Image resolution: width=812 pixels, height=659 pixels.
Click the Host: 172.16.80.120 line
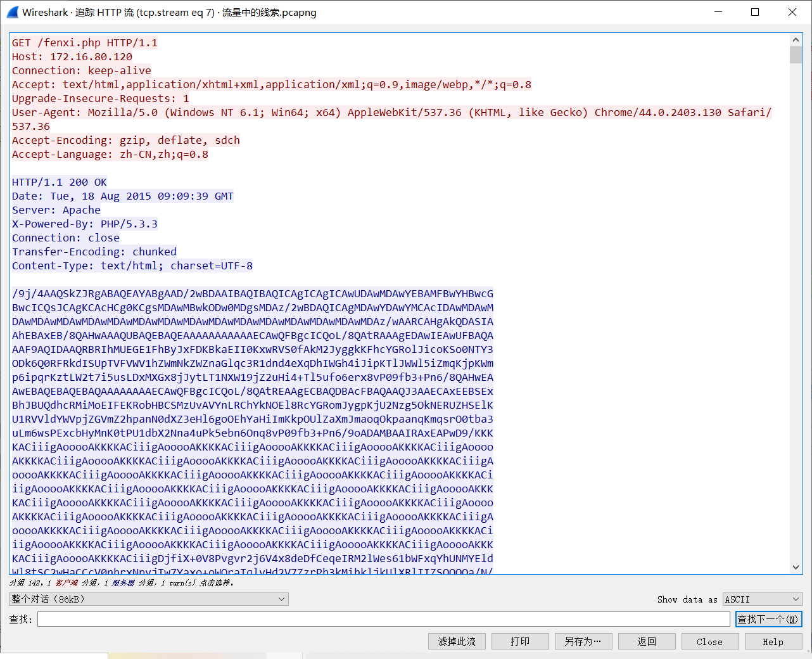72,56
